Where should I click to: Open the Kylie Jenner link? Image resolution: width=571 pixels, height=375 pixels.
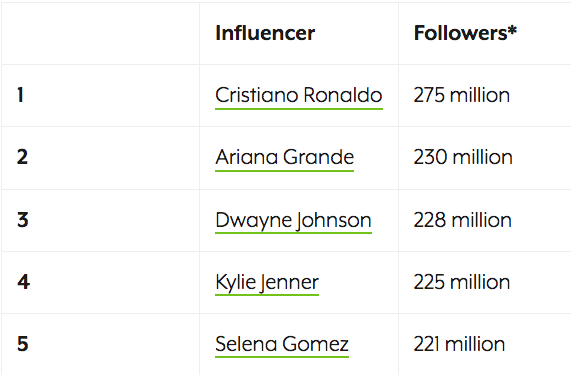coord(267,283)
